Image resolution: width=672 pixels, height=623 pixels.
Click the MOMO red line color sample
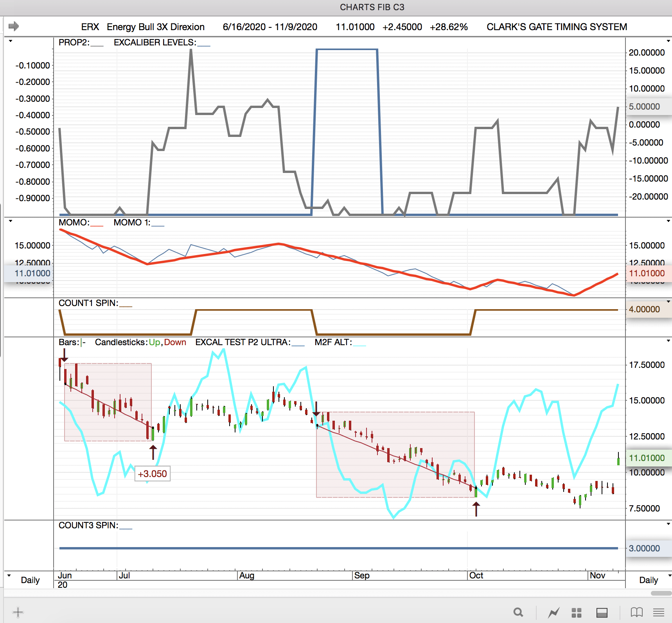coord(97,226)
